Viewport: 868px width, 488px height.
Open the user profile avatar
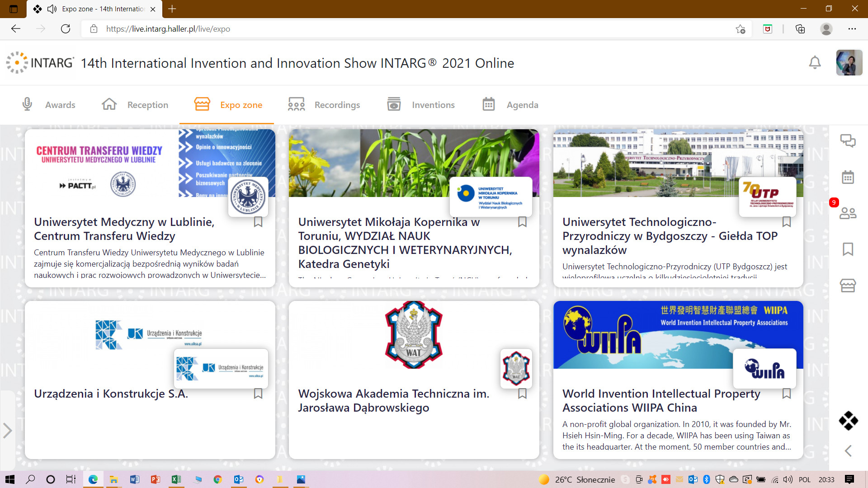tap(849, 62)
